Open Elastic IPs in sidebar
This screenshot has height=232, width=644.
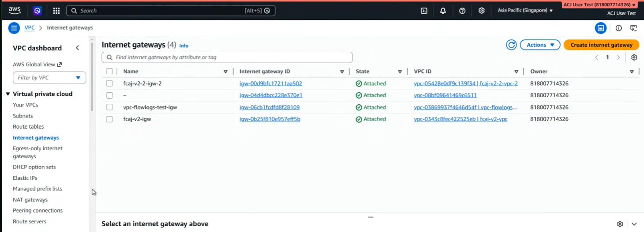click(x=25, y=178)
